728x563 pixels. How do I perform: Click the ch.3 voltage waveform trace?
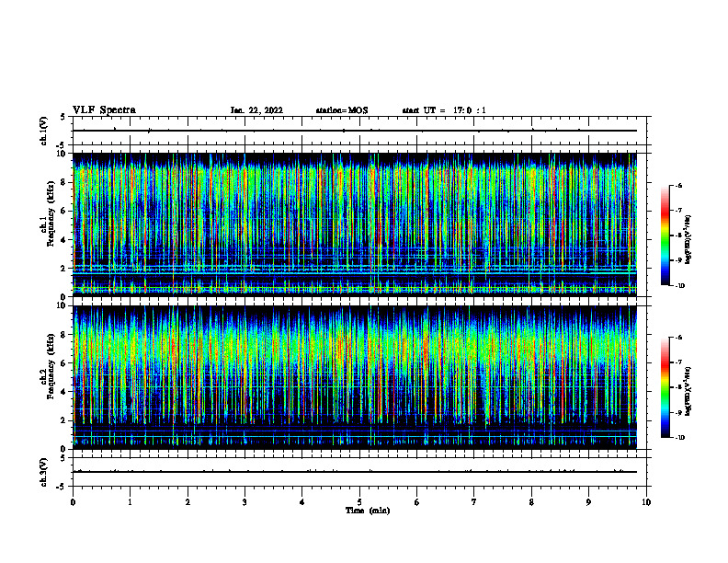pyautogui.click(x=355, y=472)
